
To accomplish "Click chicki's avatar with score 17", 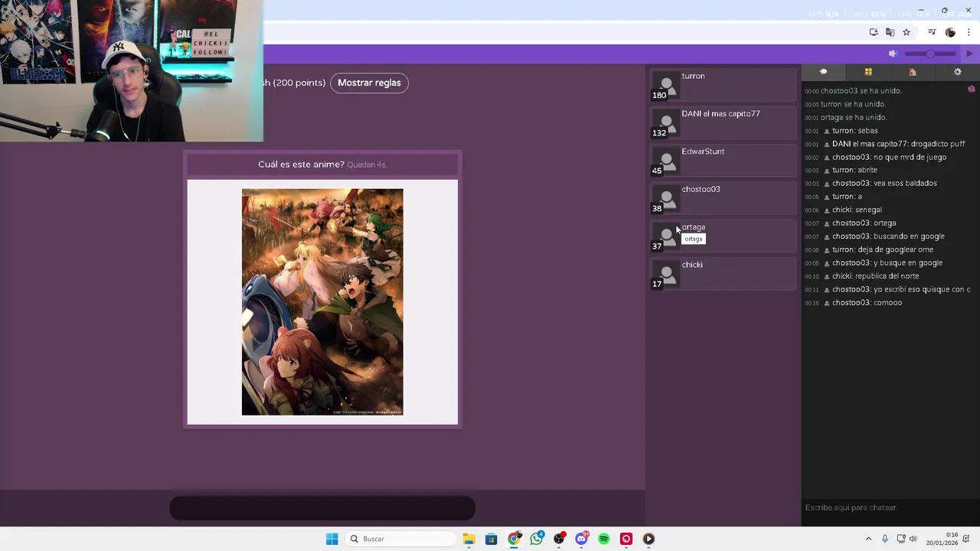I will point(666,274).
